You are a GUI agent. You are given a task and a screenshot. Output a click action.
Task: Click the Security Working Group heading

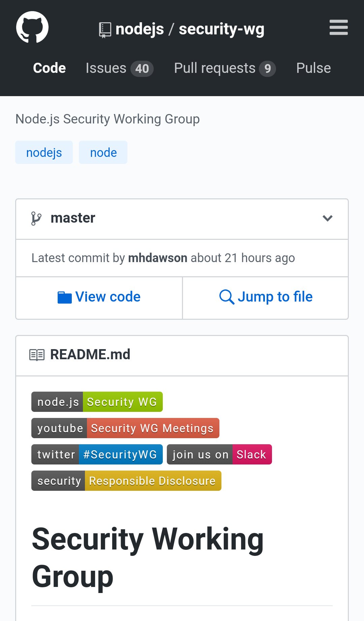pyautogui.click(x=148, y=558)
